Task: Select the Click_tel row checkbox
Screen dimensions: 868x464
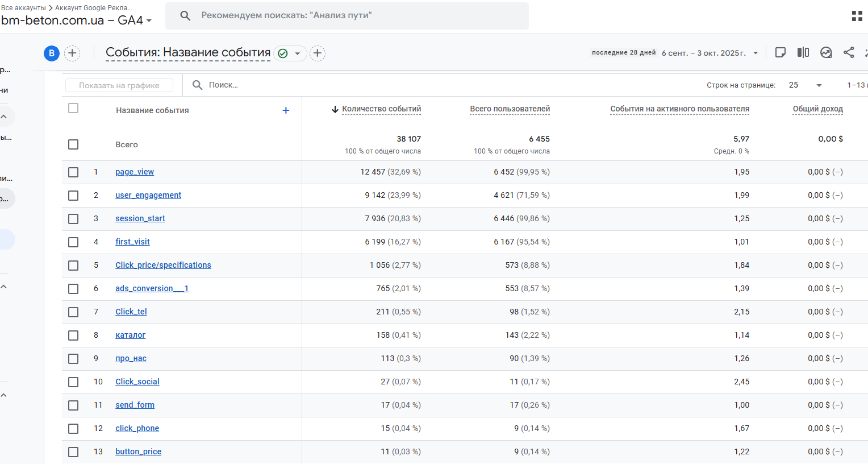Action: 73,312
